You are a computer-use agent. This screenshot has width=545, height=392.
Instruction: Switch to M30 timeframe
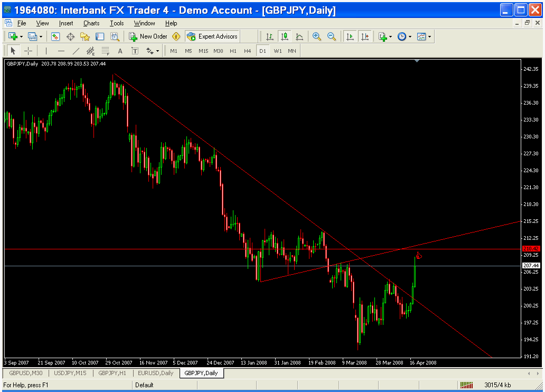[218, 51]
